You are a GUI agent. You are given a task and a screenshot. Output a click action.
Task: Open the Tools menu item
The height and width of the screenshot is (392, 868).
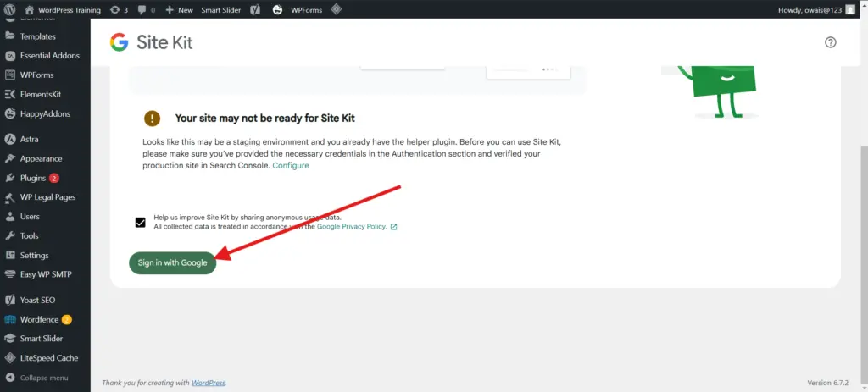tap(30, 235)
